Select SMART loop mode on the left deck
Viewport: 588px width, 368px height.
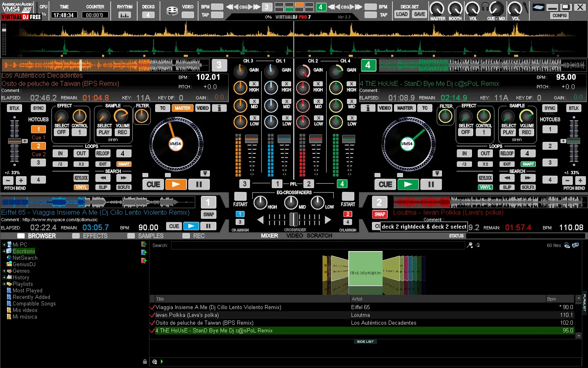click(x=124, y=164)
